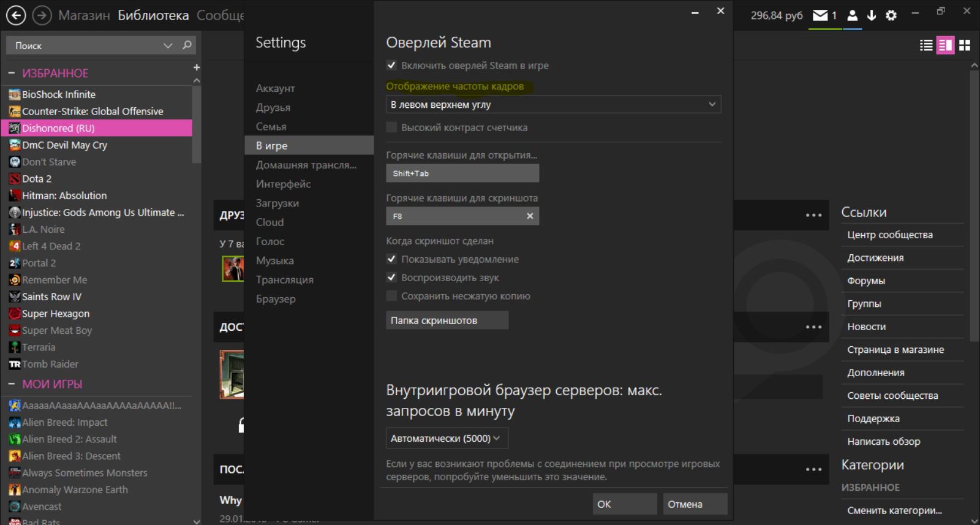Click the Counter-Strike: Global Offensive icon

point(15,111)
